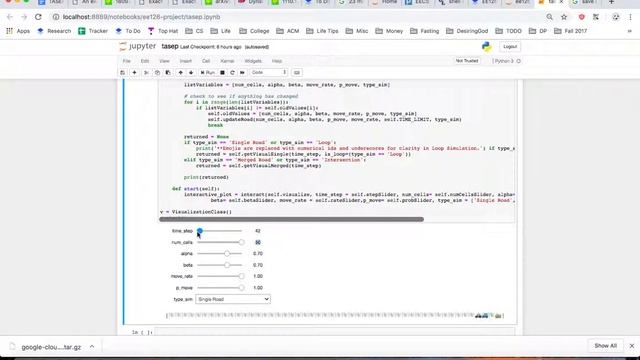Adjust the p_move slider

220,288
